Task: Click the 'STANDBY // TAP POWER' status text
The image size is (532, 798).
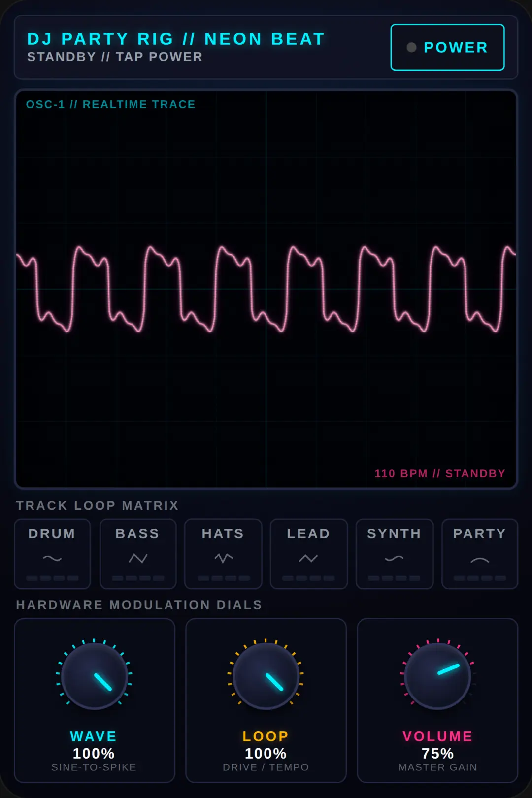Action: pos(115,57)
